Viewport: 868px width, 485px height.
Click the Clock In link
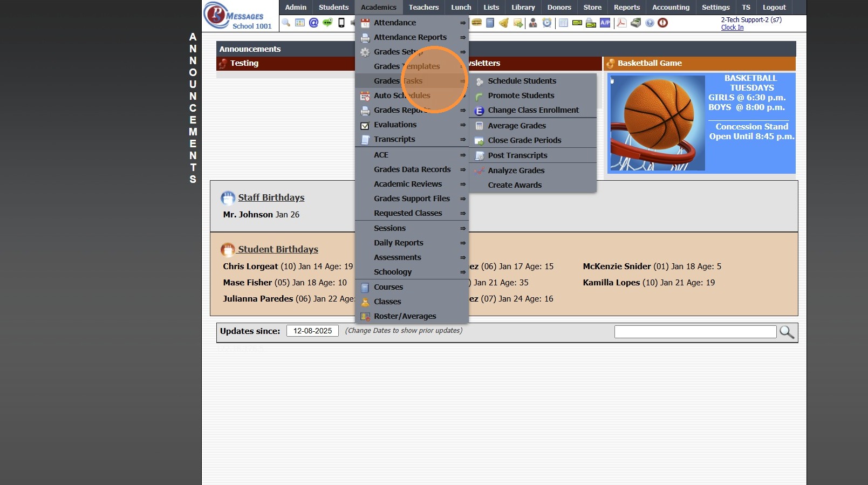(732, 28)
